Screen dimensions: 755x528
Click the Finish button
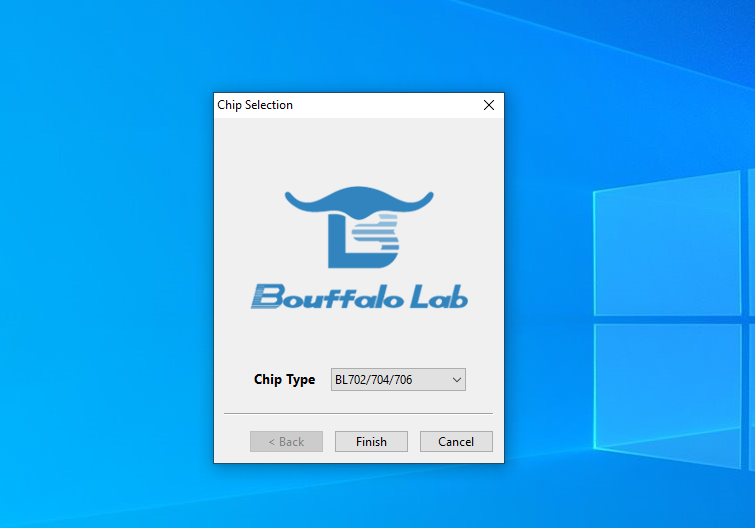tap(371, 441)
